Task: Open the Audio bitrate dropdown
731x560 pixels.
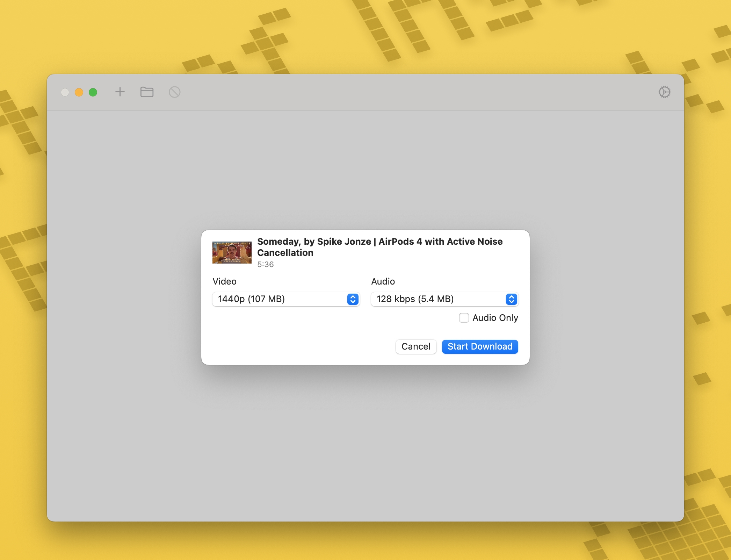Action: (444, 299)
